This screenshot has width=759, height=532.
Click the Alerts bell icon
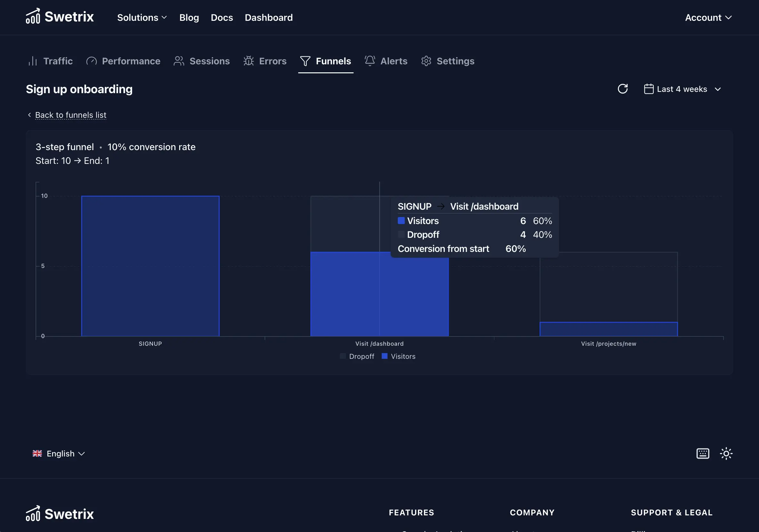click(x=370, y=61)
